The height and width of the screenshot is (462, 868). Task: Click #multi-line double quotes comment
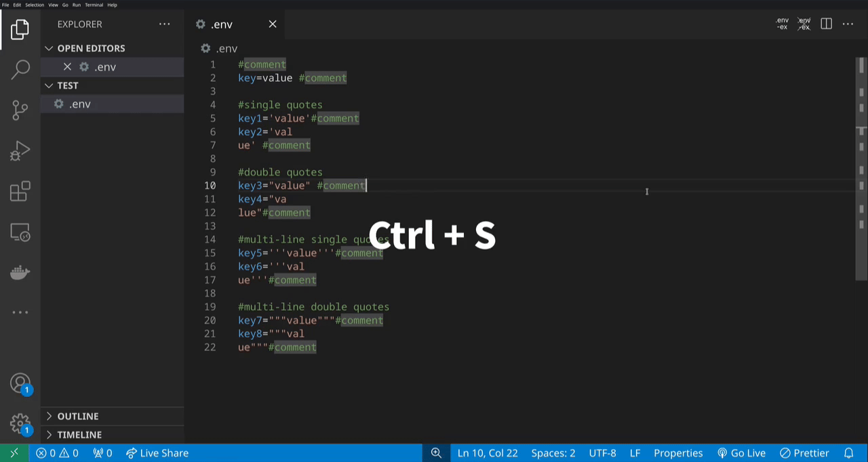pos(313,307)
